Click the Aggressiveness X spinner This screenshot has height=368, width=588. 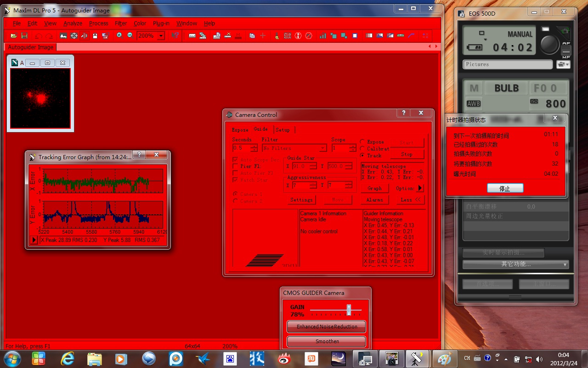pos(313,185)
